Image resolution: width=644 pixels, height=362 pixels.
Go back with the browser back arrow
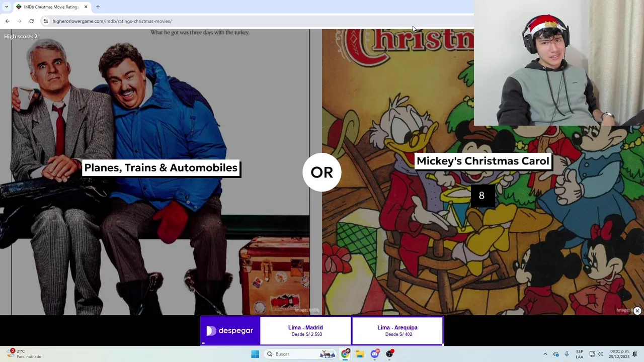[7, 21]
